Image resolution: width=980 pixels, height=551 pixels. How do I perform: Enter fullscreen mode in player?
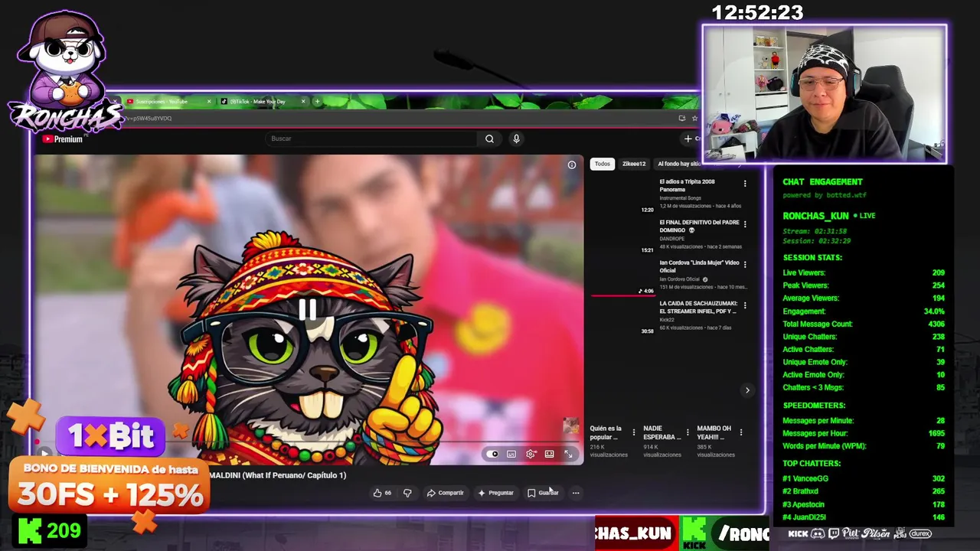(568, 454)
